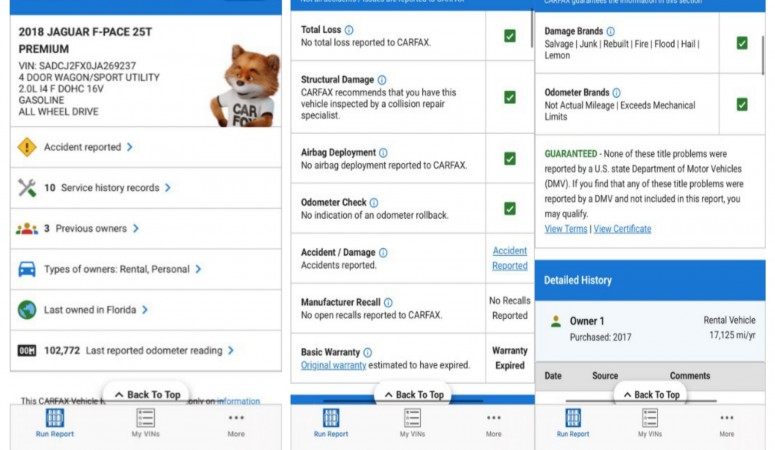Expand Types of owners chevron
Image resolution: width=775 pixels, height=450 pixels.
pyautogui.click(x=198, y=269)
